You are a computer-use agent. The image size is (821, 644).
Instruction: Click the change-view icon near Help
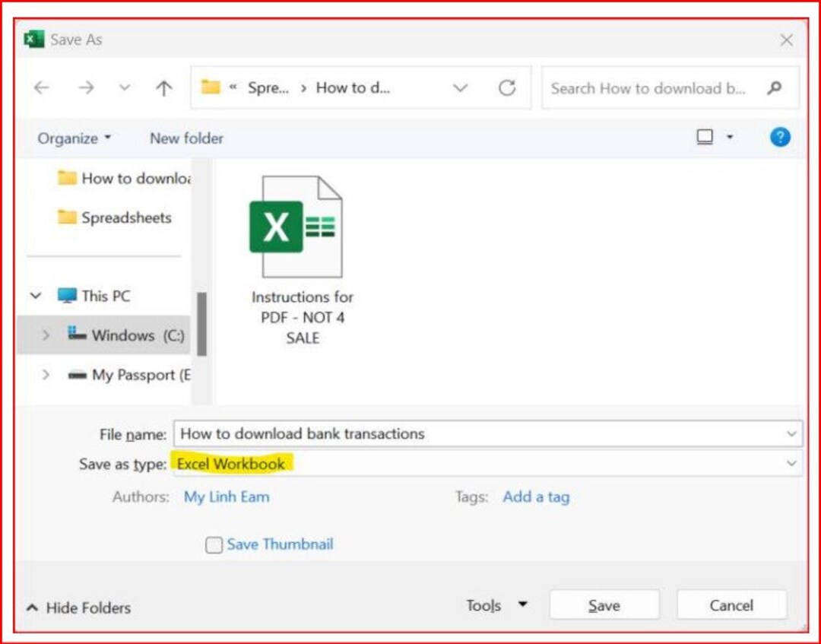705,135
